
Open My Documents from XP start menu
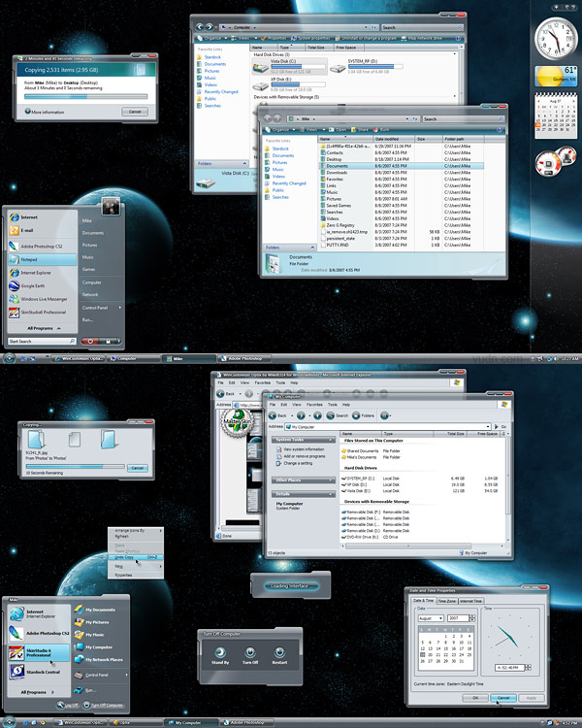coord(95,610)
